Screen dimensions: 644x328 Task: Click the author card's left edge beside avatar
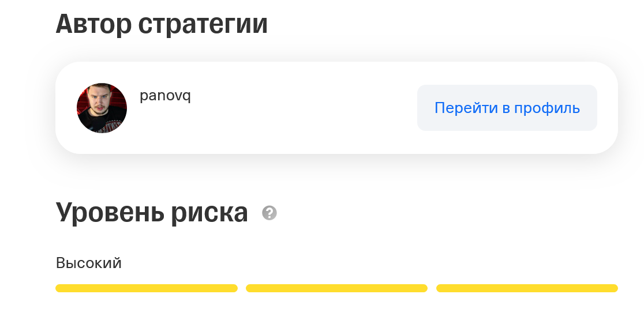coord(66,108)
